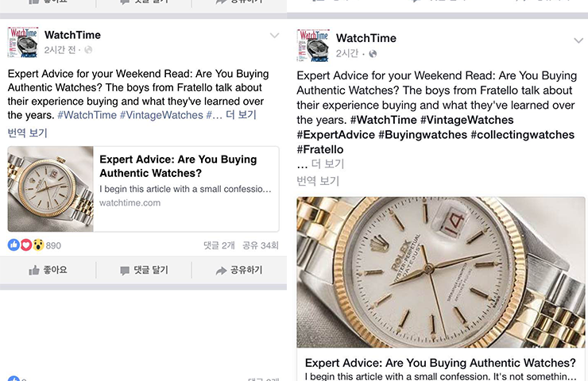Viewport: 588px width, 381px height.
Task: Click 번역 보기 under right post
Action: pos(318,181)
